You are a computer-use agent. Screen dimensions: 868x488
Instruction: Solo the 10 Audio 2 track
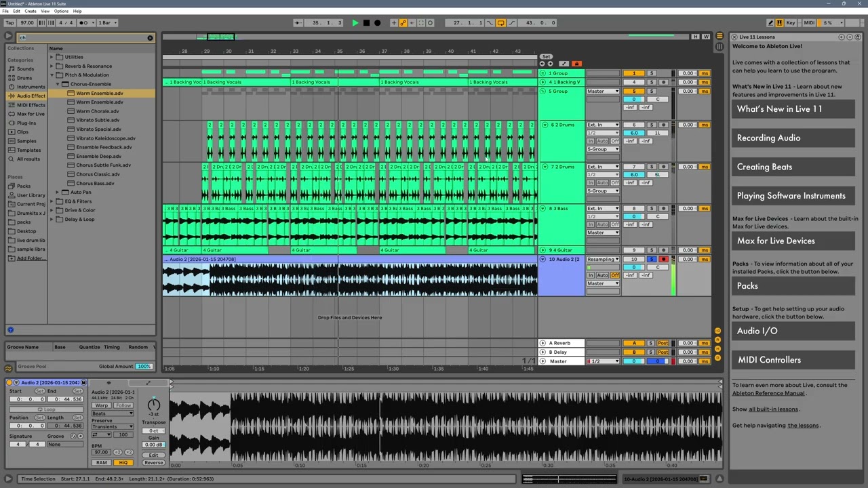coord(651,260)
